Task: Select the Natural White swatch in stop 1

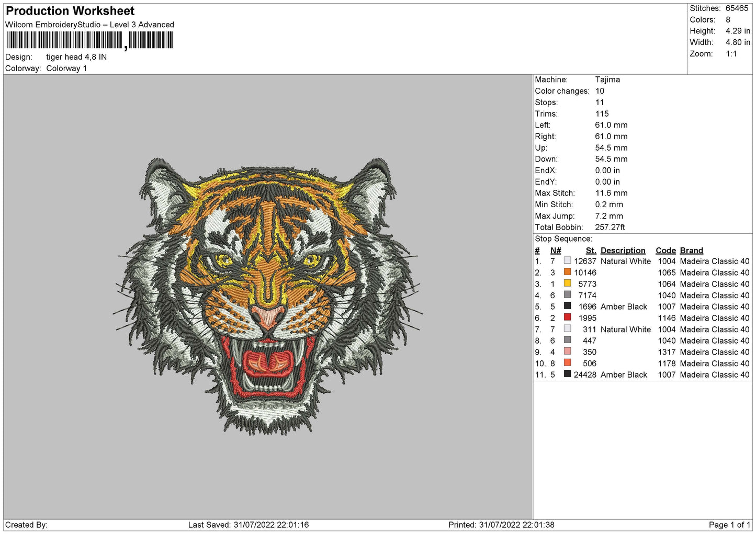Action: (x=567, y=260)
